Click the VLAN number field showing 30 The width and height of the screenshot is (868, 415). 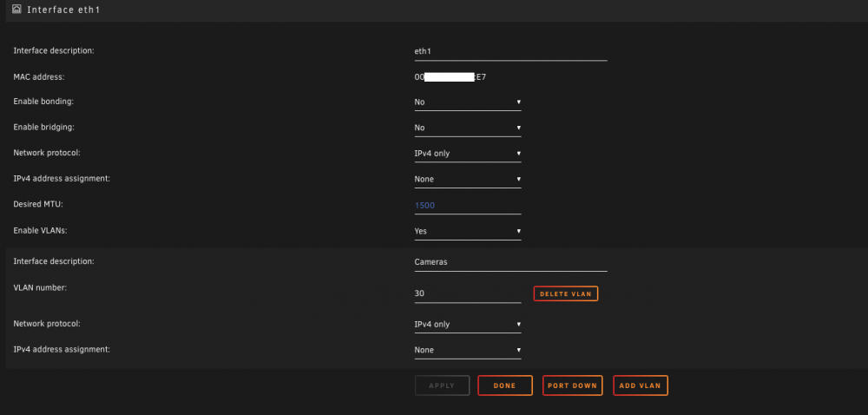pos(468,293)
